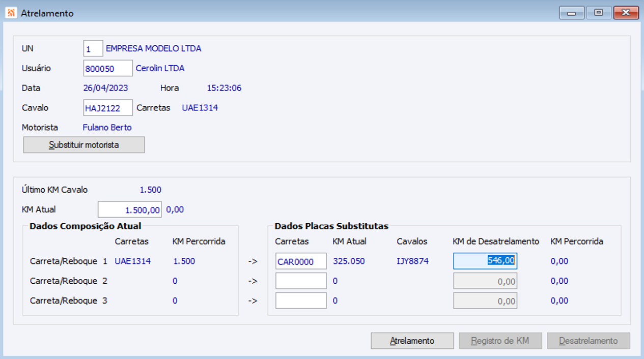Viewport: 644px width, 359px height.
Task: Click the driver name Fulano Berto
Action: pyautogui.click(x=107, y=128)
